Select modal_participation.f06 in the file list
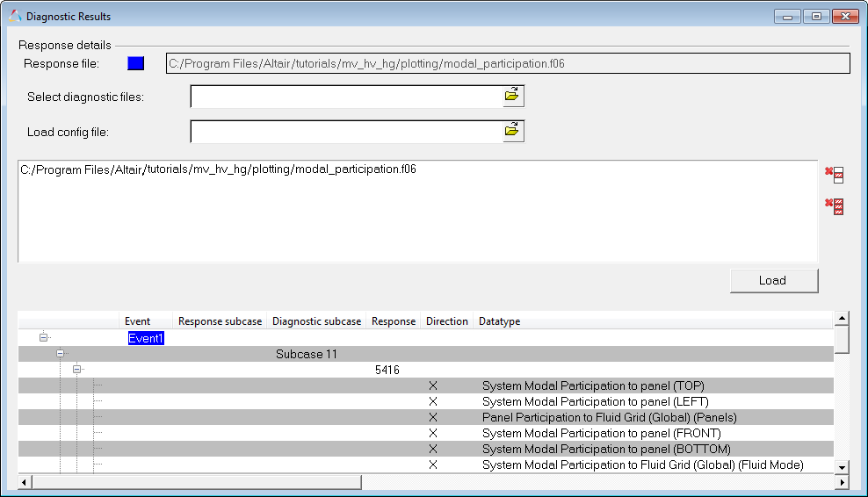 pos(218,169)
